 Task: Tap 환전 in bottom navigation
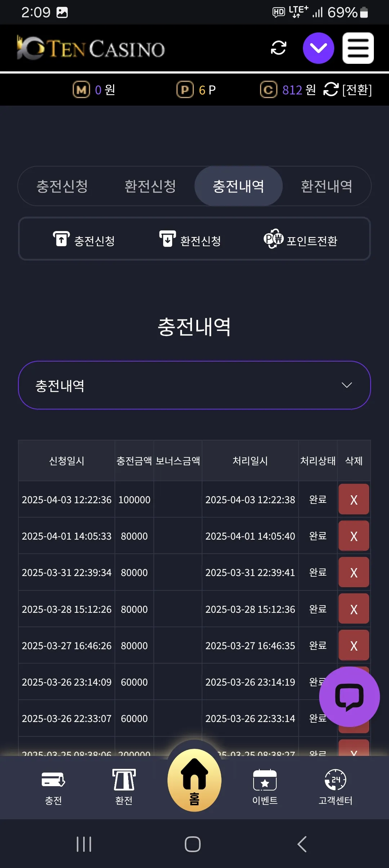pos(124,788)
